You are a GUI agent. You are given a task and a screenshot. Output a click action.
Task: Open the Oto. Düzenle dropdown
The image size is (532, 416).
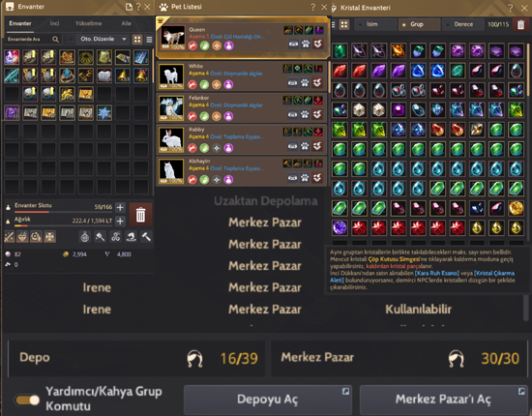coord(103,39)
